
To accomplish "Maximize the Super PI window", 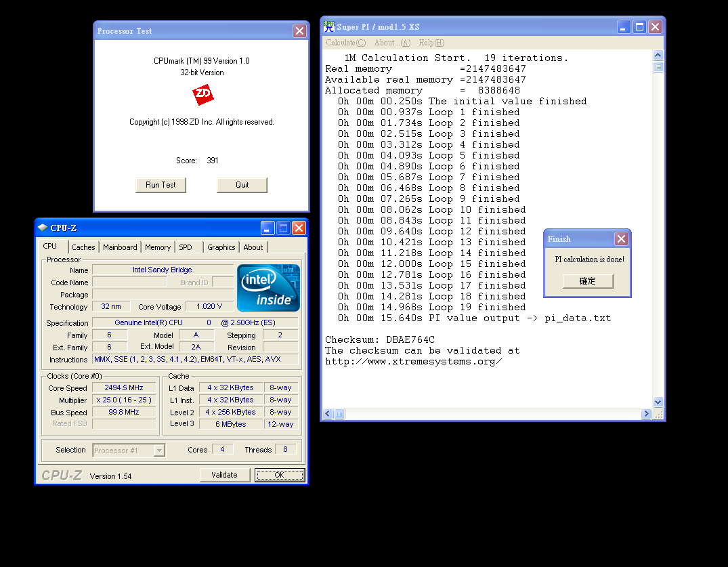I will tap(639, 27).
